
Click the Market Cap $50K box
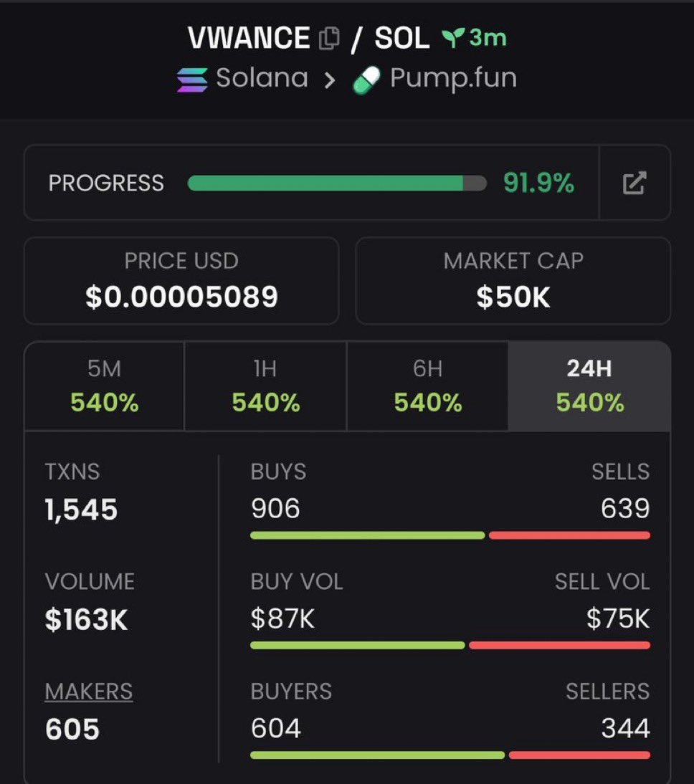(x=513, y=281)
